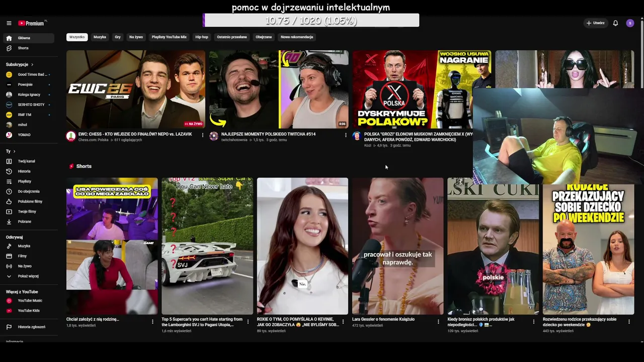Open Chess.com Polska channel avatar
This screenshot has height=362, width=644.
[x=71, y=136]
